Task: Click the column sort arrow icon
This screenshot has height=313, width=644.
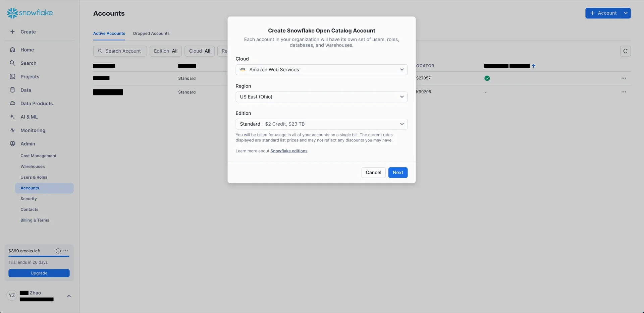Action: (534, 66)
